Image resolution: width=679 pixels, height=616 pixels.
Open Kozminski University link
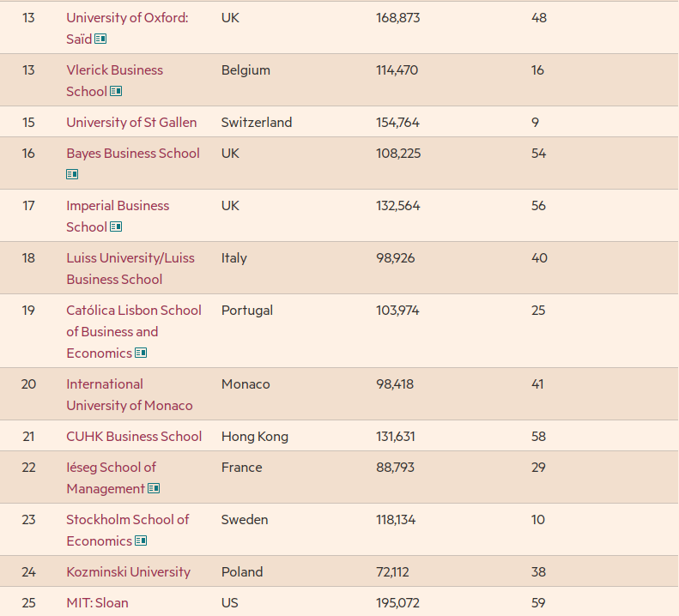pos(128,572)
